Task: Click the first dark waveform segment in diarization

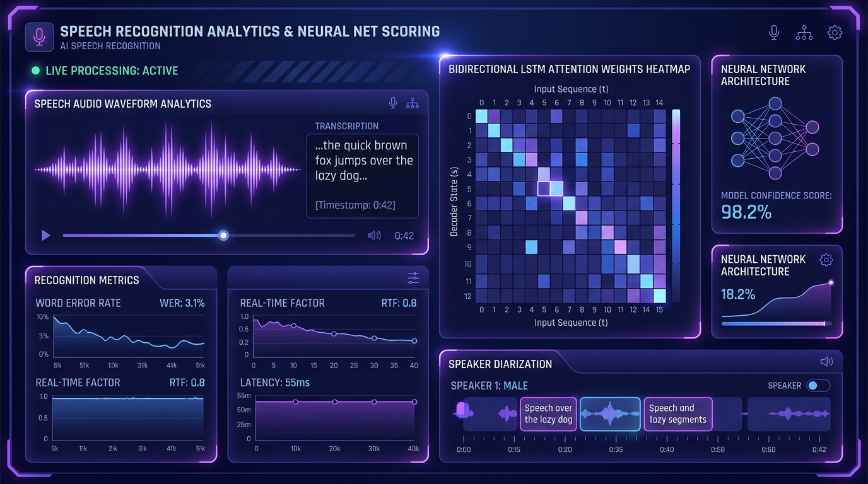Action: click(490, 414)
